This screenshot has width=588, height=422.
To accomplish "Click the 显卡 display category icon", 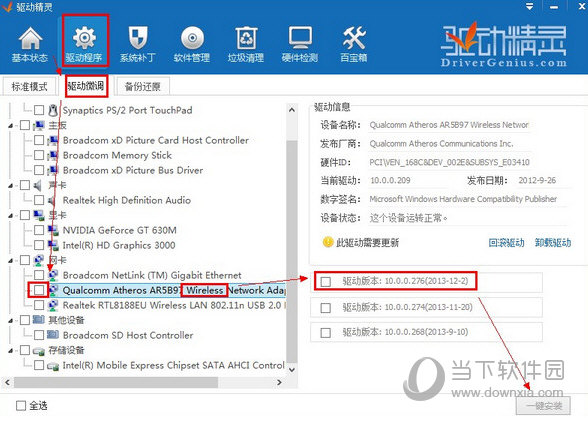I will [39, 215].
